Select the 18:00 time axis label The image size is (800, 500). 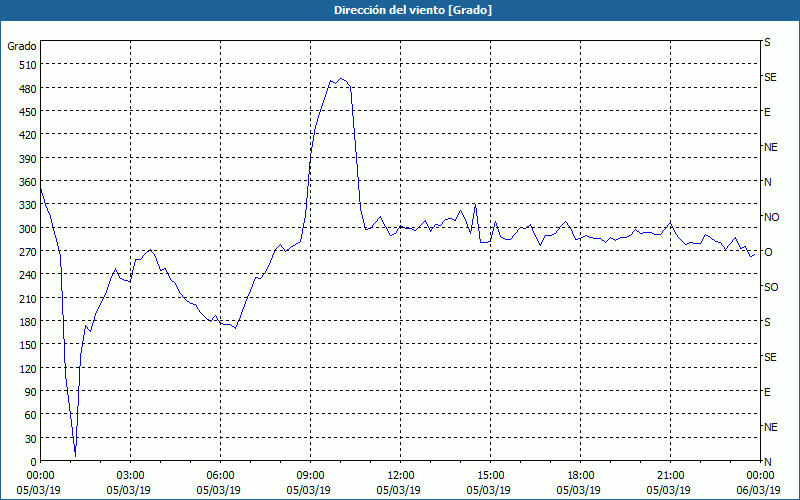[x=580, y=476]
